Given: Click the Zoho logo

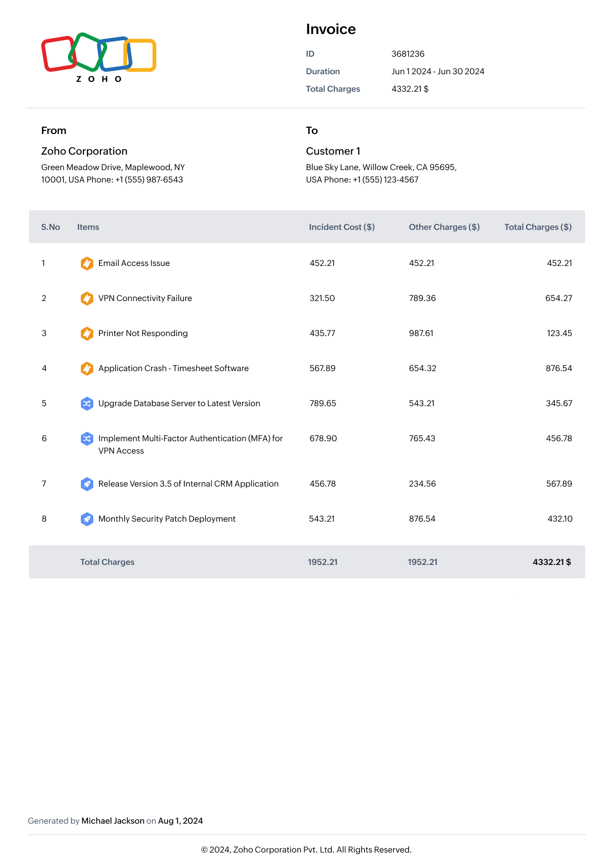Looking at the screenshot, I should (98, 57).
